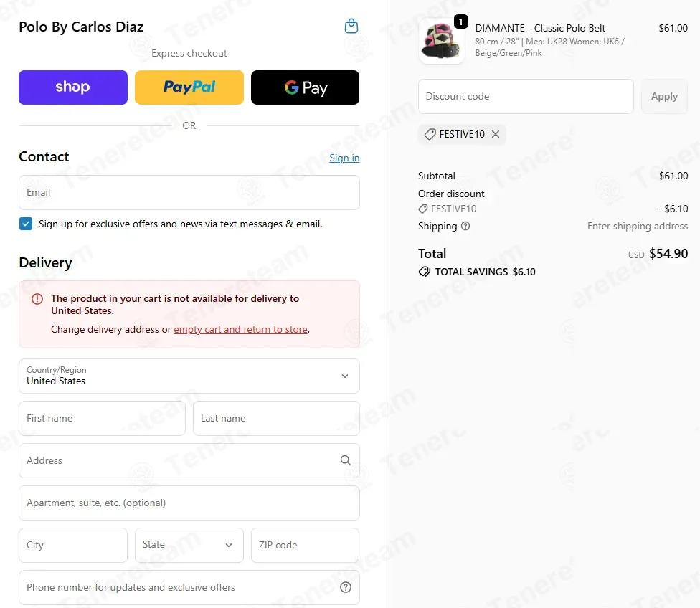Image resolution: width=700 pixels, height=608 pixels.
Task: Follow the Sign in link
Action: [344, 158]
